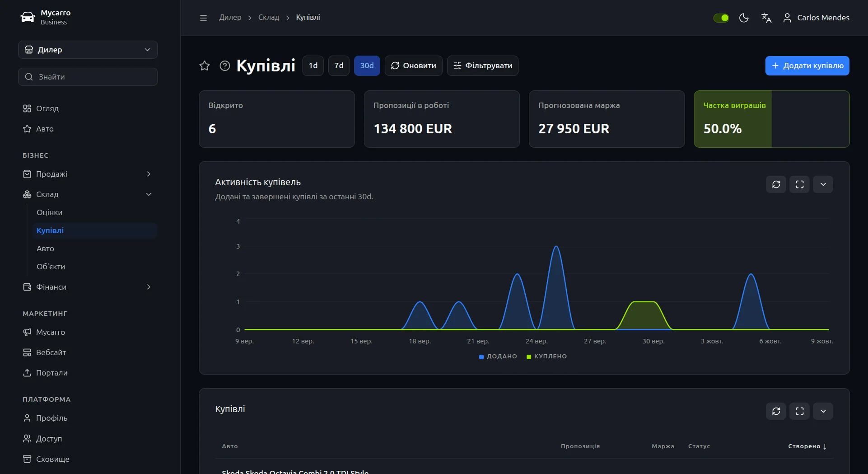Select the 1d time range
Image resolution: width=868 pixels, height=474 pixels.
[313, 66]
